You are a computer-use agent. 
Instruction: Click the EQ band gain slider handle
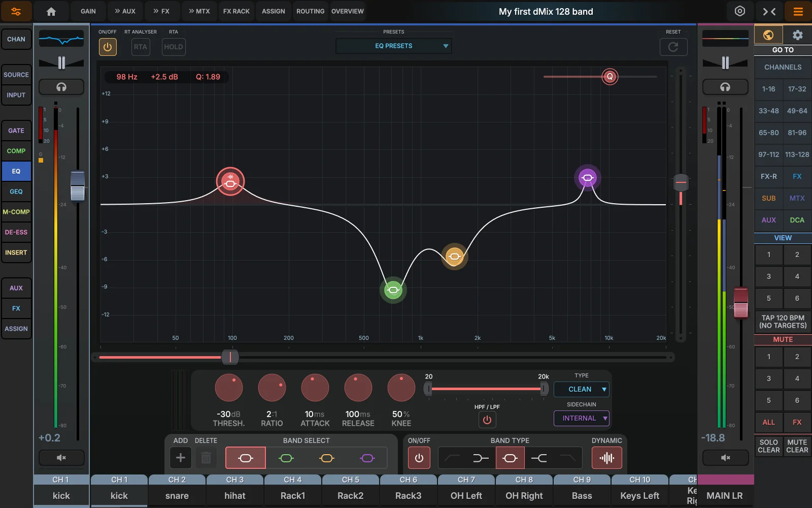coord(681,182)
